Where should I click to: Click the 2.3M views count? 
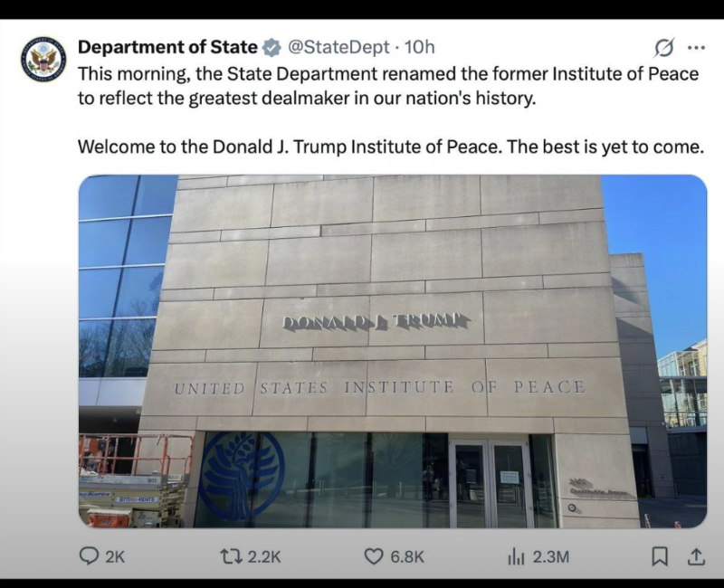(551, 557)
